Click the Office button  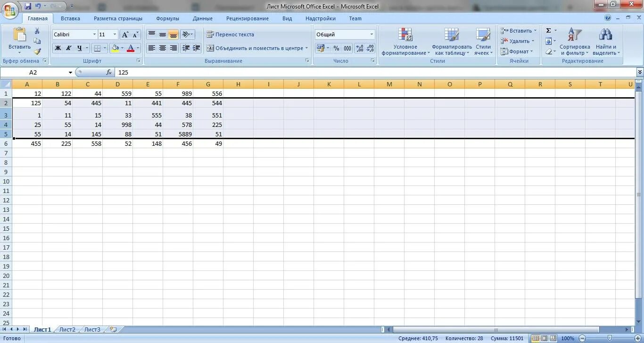tap(10, 9)
